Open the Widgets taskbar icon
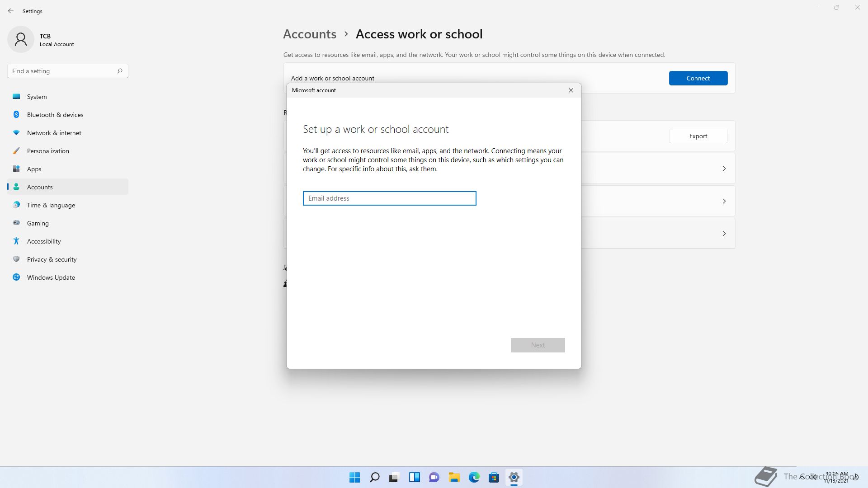The width and height of the screenshot is (868, 488). pyautogui.click(x=415, y=477)
